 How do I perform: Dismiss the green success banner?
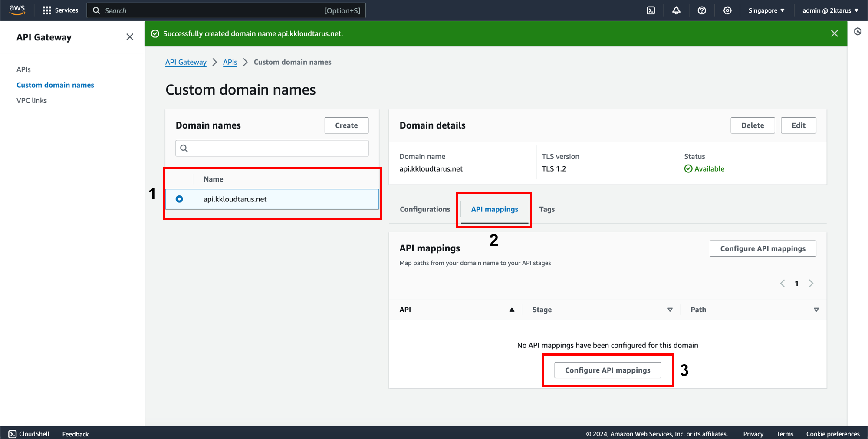[834, 33]
